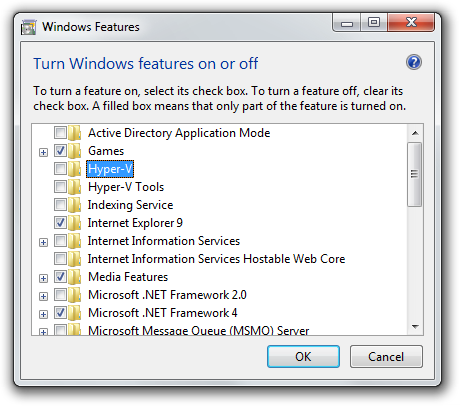Screen dimensions: 460x406
Task: Click the Hostable Web Core folder icon
Action: click(75, 259)
